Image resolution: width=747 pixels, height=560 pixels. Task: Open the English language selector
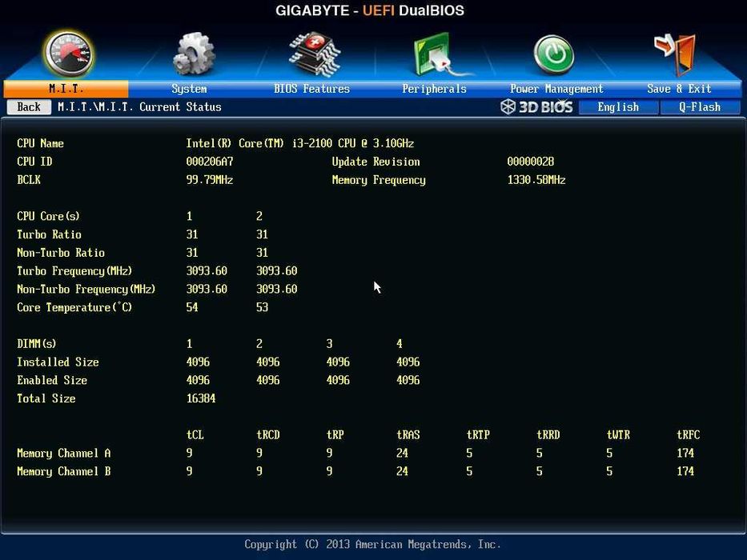[618, 107]
